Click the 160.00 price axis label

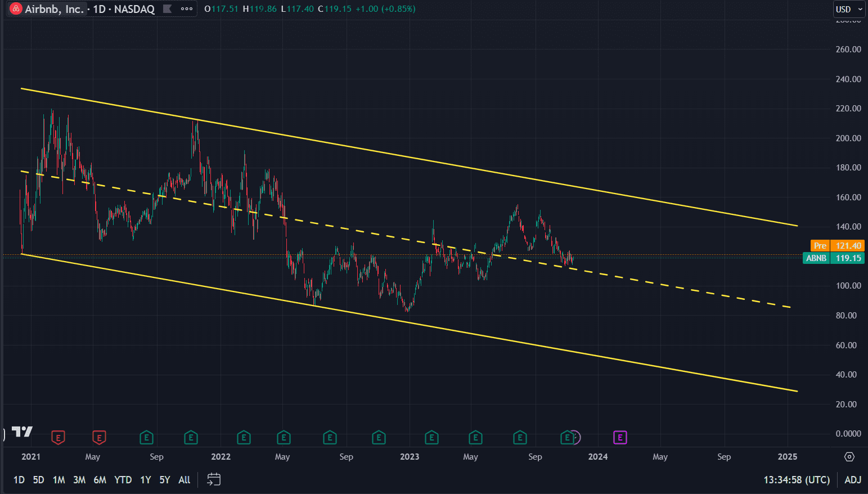click(x=848, y=197)
